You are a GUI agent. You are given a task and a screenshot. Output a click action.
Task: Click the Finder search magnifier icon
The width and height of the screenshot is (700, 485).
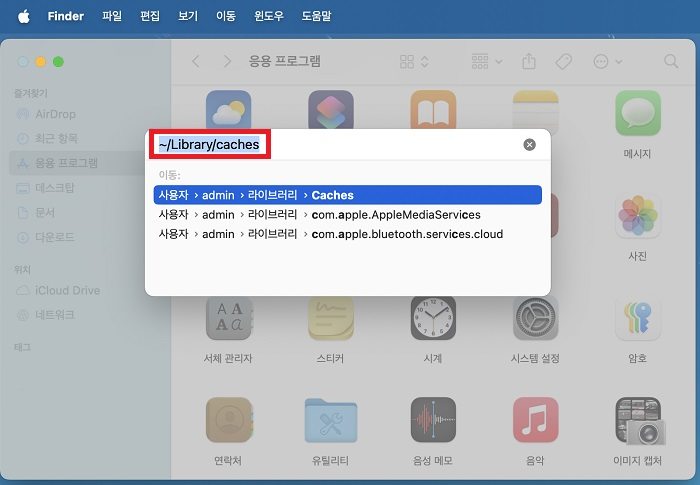click(671, 61)
